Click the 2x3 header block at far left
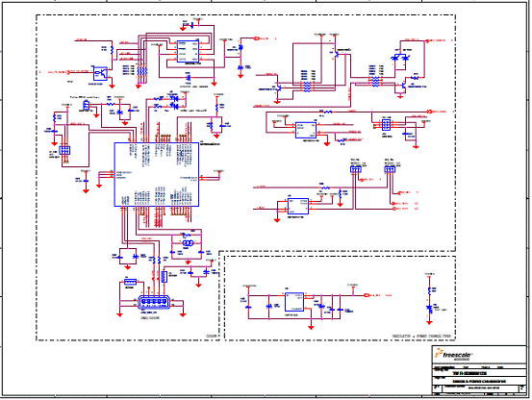This screenshot has height=400, width=532. [64, 150]
